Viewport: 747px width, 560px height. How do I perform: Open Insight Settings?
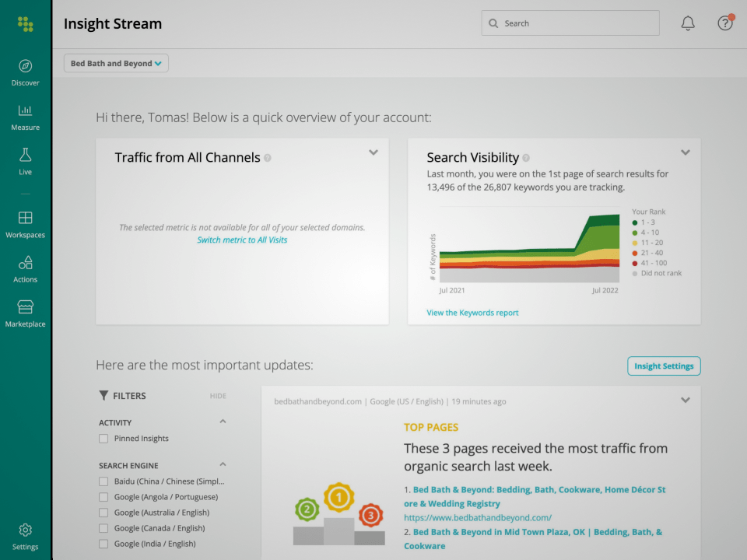663,365
